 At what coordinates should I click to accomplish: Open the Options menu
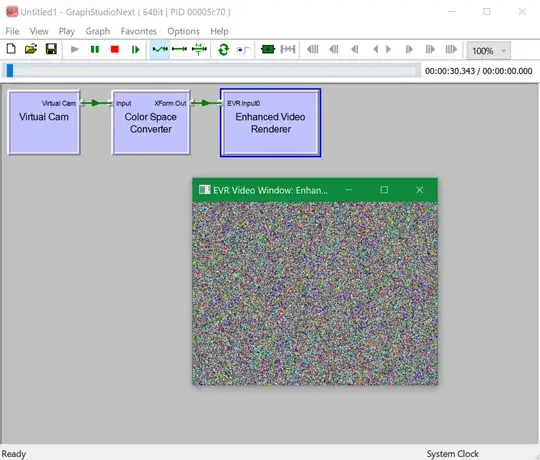[x=183, y=31]
